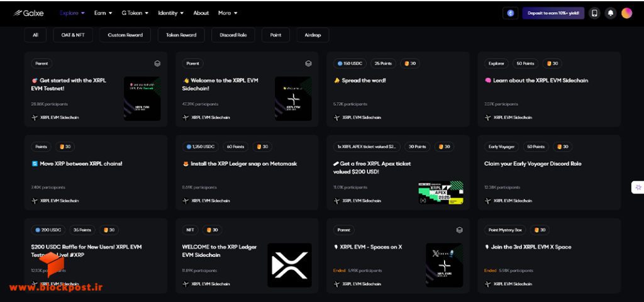Open the user profile avatar
644x302 pixels.
626,13
